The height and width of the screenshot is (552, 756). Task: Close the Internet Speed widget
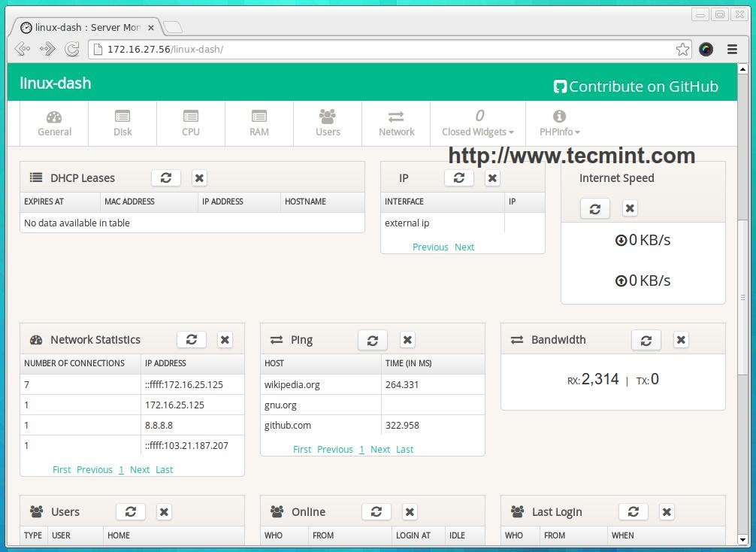(630, 208)
